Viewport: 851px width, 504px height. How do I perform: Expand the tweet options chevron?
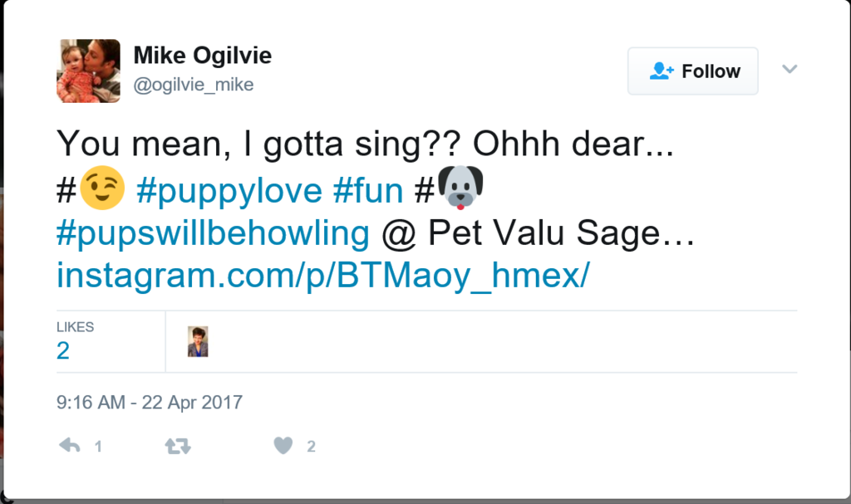[x=790, y=69]
